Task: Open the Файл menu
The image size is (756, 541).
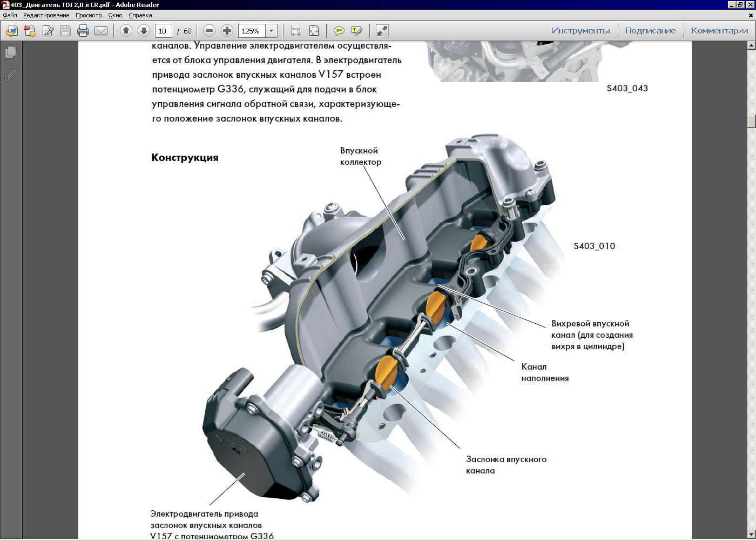Action: tap(10, 15)
